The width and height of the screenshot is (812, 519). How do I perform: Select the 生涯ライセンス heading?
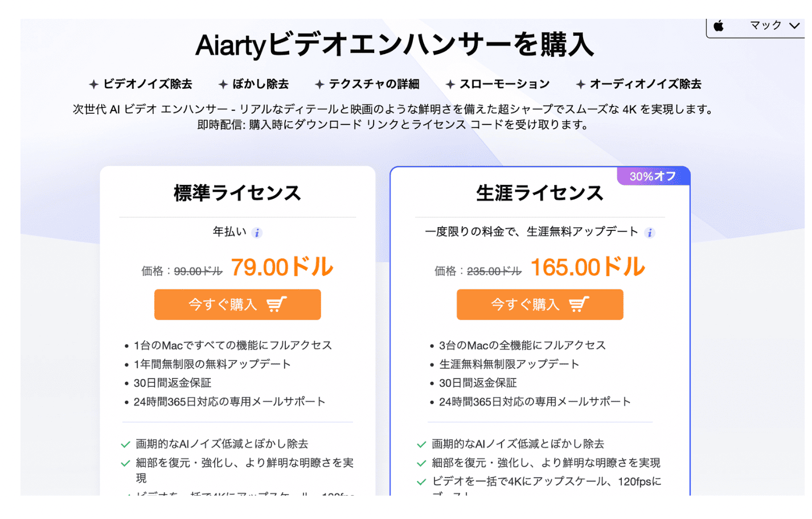point(540,193)
